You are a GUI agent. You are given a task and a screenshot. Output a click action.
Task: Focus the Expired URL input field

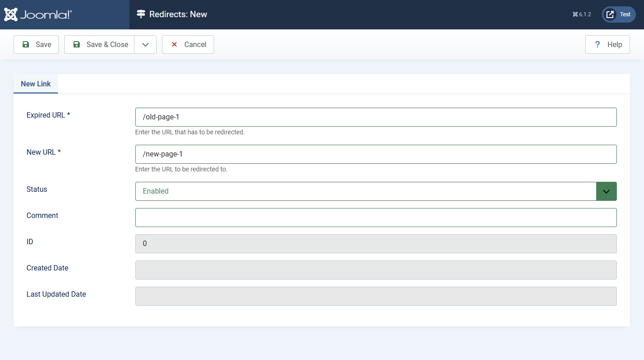click(x=376, y=117)
